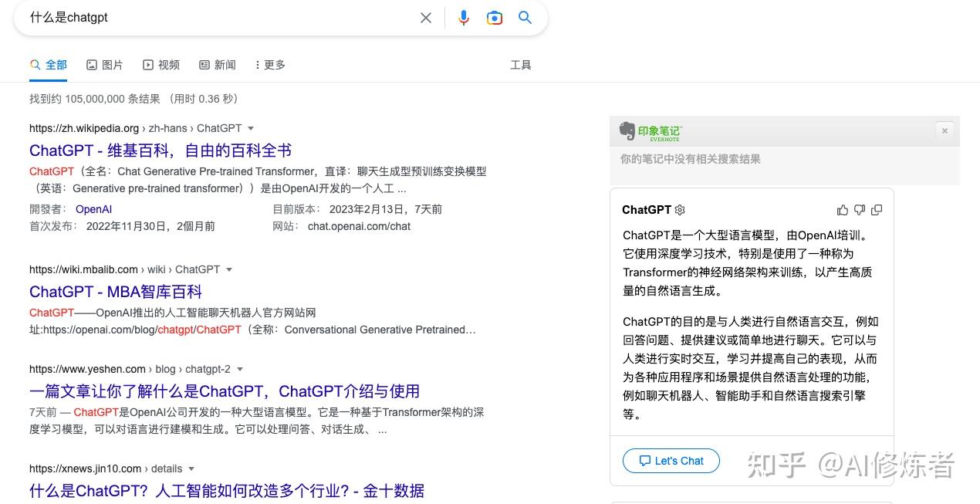
Task: Click into the search input field
Action: tap(220, 18)
